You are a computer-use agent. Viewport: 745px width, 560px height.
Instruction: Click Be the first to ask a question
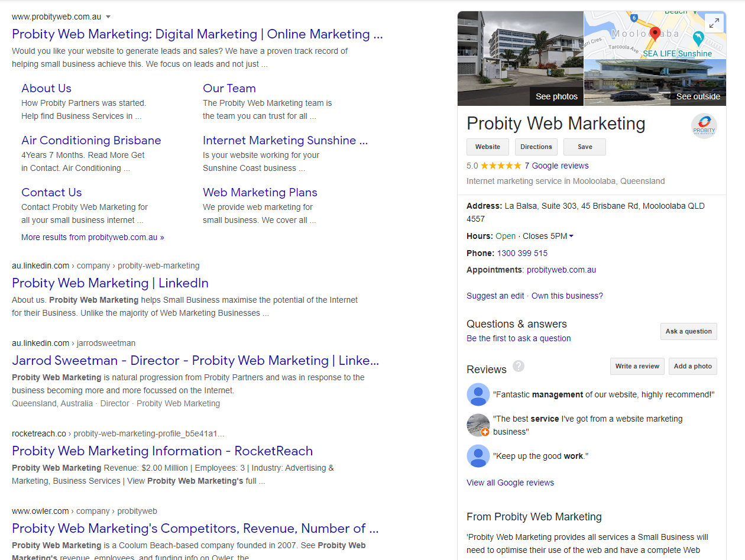coord(519,338)
